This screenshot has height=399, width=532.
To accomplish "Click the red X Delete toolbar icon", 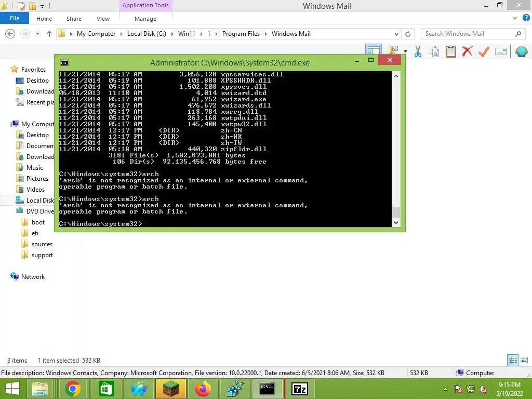I will [x=467, y=51].
